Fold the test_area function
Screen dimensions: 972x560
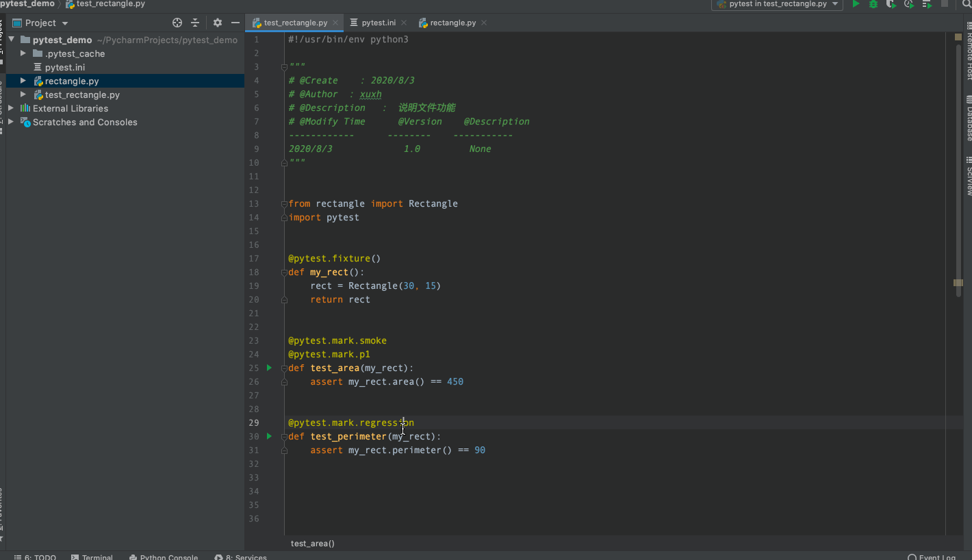click(x=284, y=368)
